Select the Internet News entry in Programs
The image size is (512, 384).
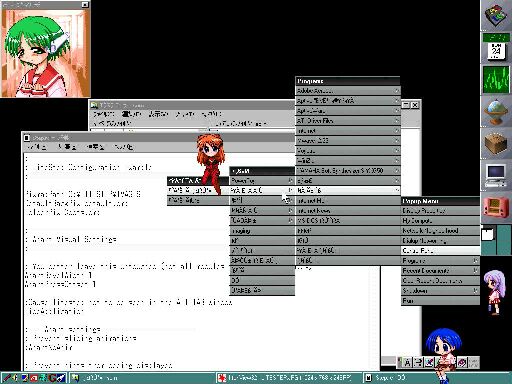coord(348,210)
